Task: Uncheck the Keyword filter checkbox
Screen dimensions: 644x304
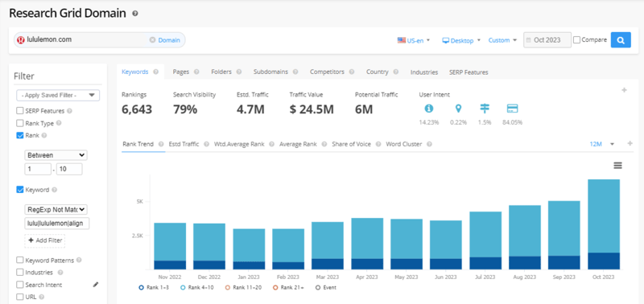Action: click(19, 190)
